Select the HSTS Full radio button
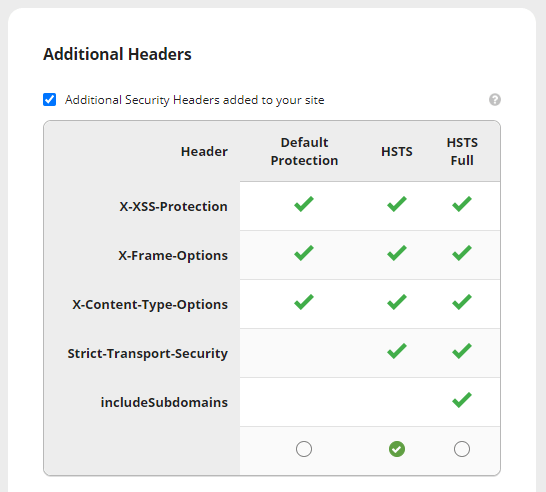This screenshot has width=546, height=492. [x=462, y=449]
